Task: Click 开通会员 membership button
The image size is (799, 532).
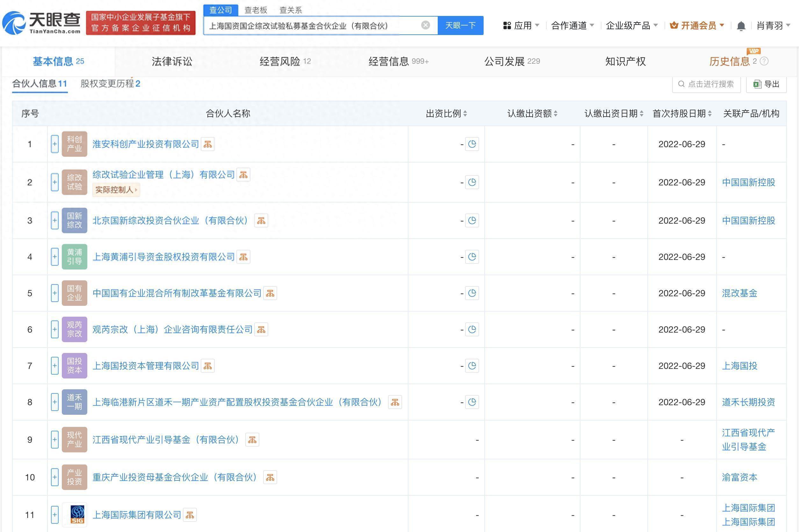Action: click(697, 25)
